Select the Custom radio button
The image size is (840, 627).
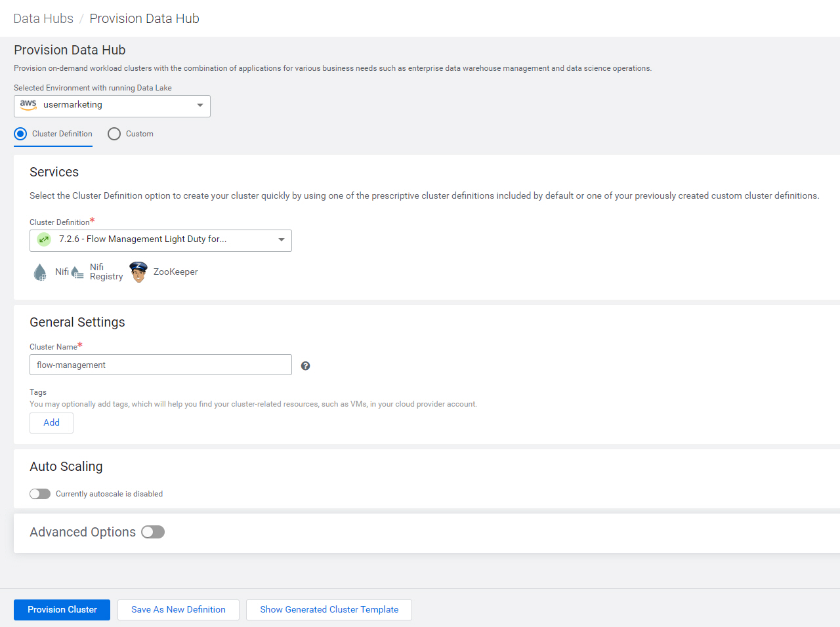pos(114,134)
